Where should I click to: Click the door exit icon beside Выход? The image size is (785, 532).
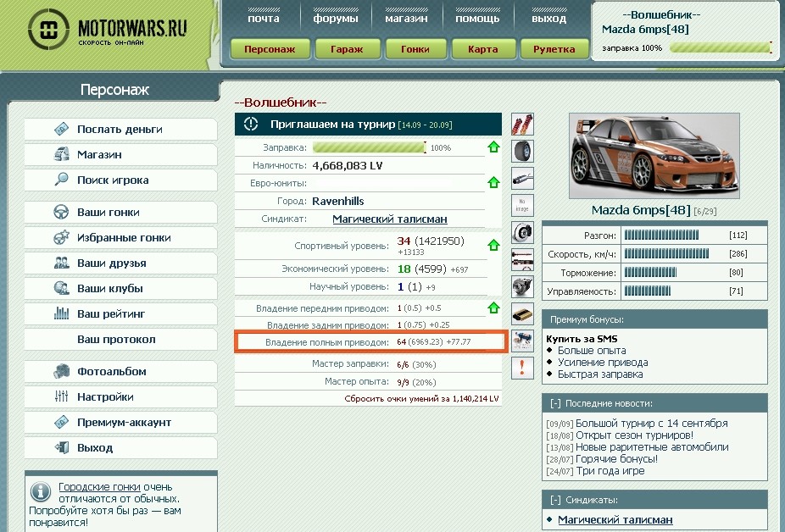(62, 447)
